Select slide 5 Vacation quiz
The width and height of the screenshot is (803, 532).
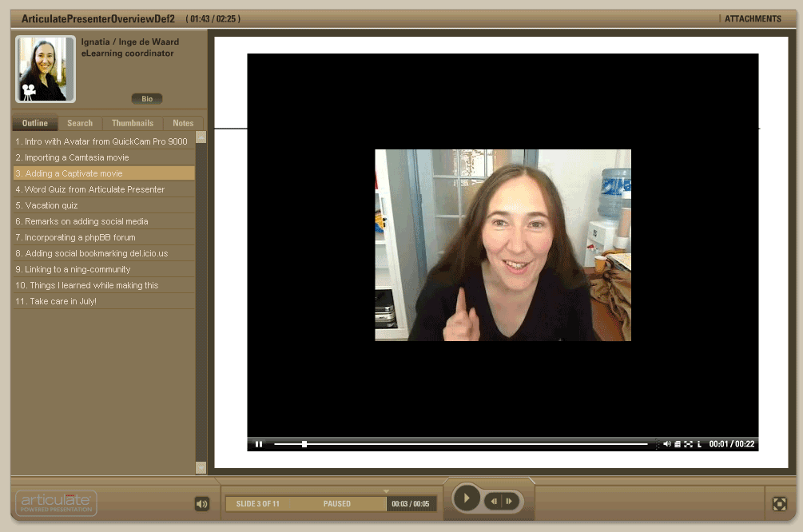coord(104,205)
